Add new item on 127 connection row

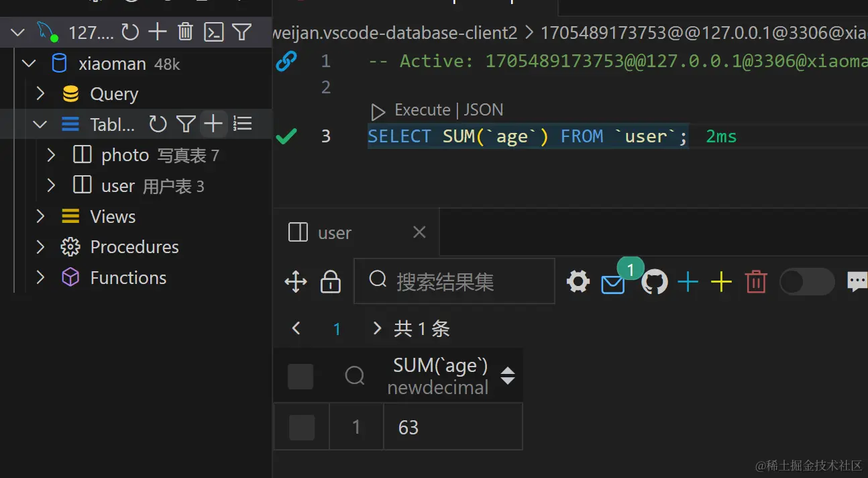[158, 32]
